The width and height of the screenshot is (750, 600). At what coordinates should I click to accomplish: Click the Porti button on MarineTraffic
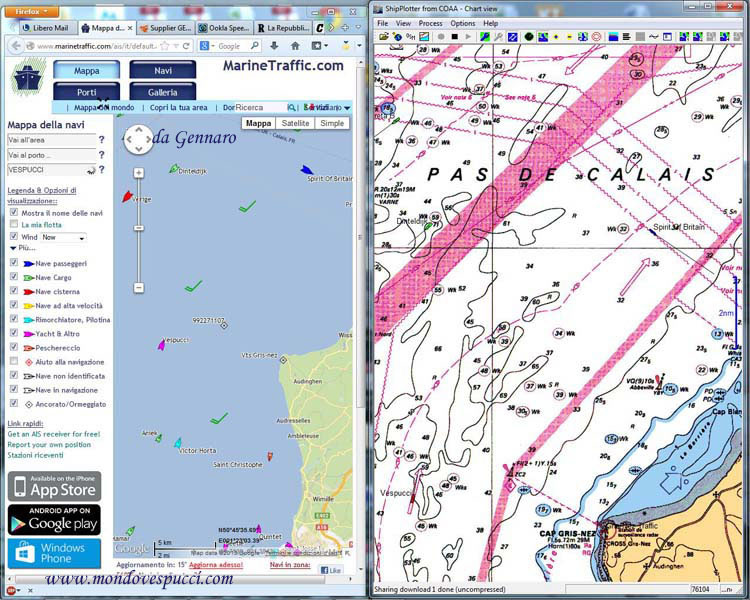coord(87,92)
